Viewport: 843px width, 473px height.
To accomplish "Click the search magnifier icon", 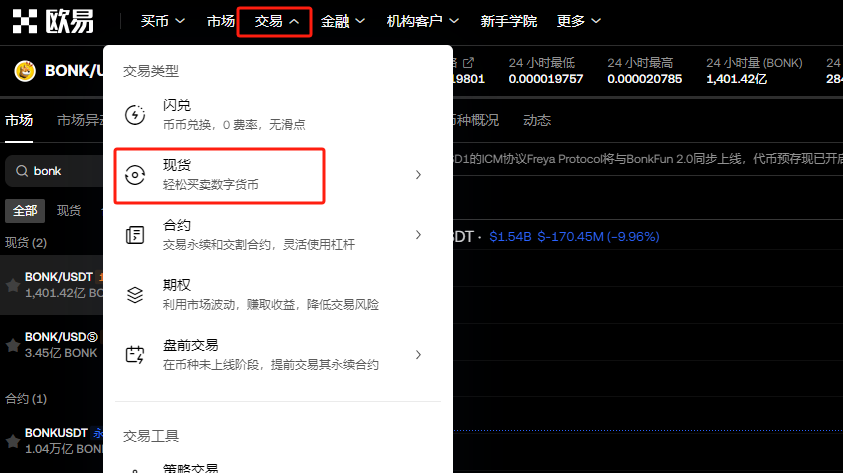I will click(22, 171).
